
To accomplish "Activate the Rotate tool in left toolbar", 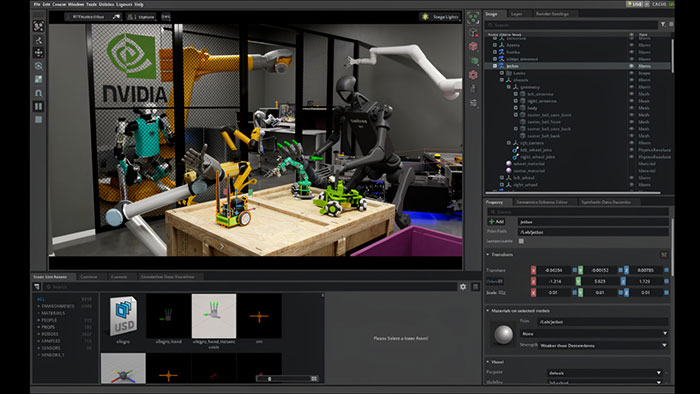I will click(x=38, y=66).
